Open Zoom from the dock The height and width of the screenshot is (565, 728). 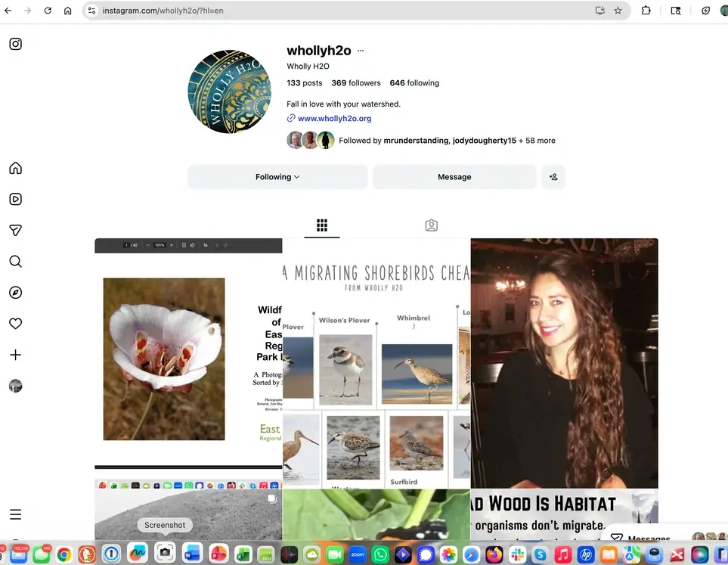point(358,554)
